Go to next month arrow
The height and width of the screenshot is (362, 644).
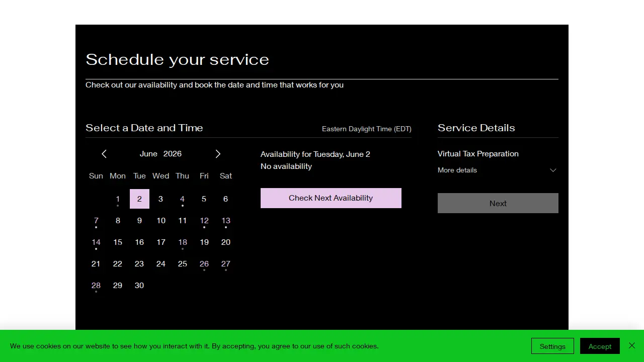coord(218,154)
